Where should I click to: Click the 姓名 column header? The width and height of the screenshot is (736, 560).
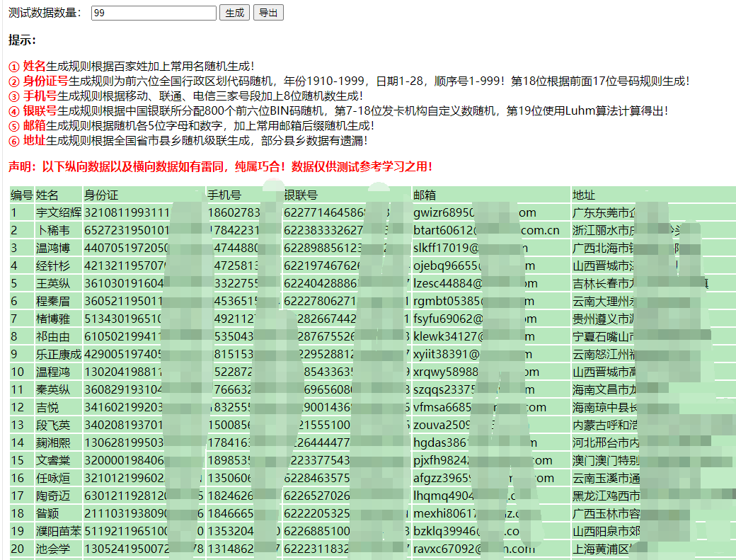pyautogui.click(x=47, y=195)
